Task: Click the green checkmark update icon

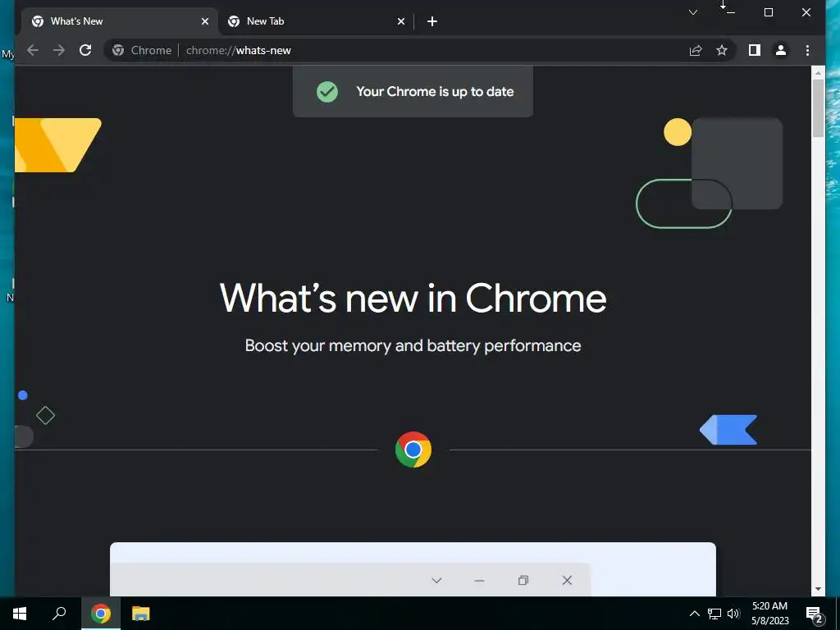Action: (326, 92)
